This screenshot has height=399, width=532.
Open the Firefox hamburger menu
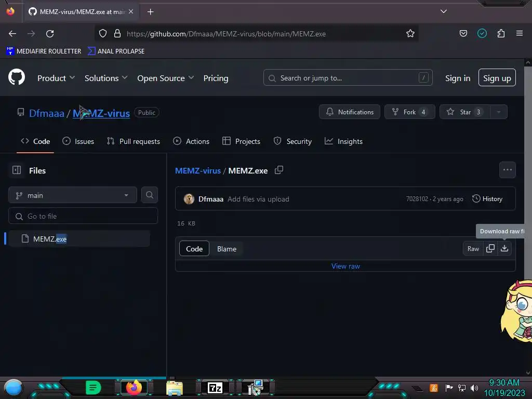[x=520, y=33]
